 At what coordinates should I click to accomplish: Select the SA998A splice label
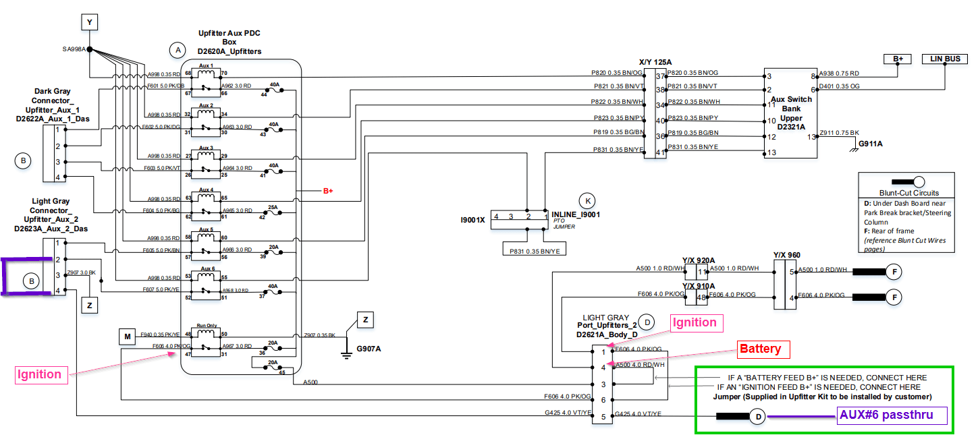pos(74,49)
